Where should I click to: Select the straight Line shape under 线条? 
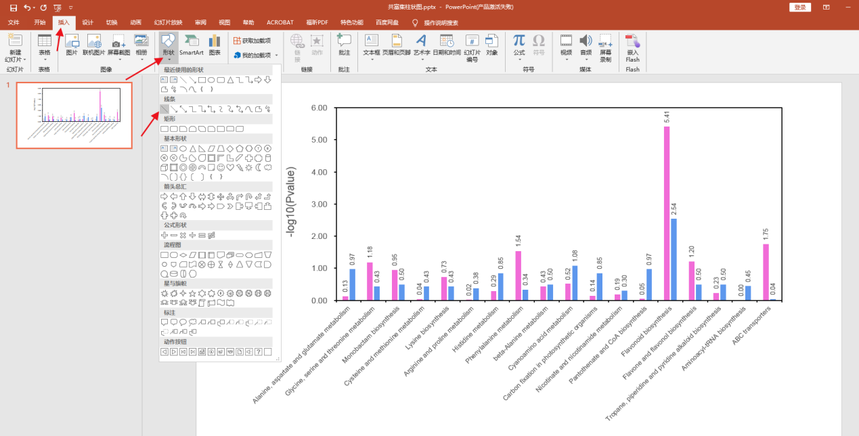[164, 109]
